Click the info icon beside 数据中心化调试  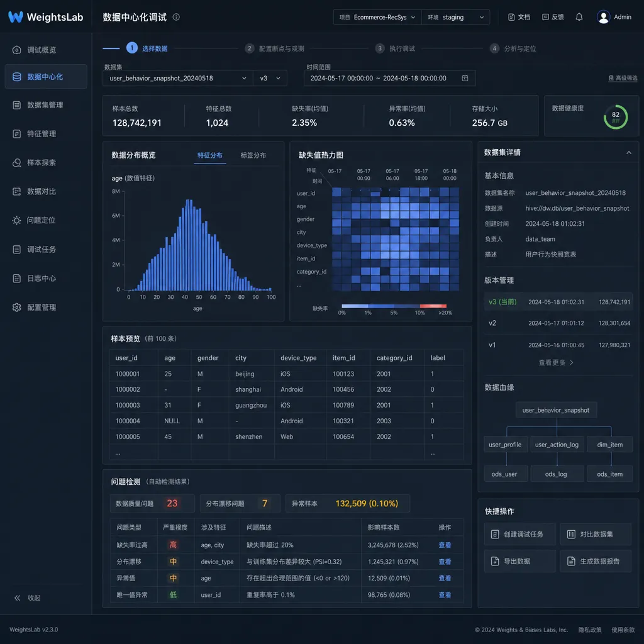pyautogui.click(x=176, y=17)
